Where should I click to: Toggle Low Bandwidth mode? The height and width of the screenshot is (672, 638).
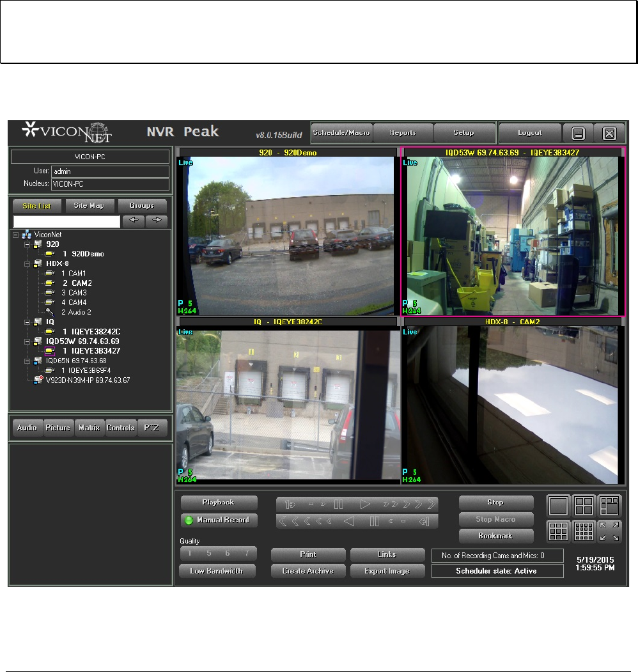pos(217,571)
